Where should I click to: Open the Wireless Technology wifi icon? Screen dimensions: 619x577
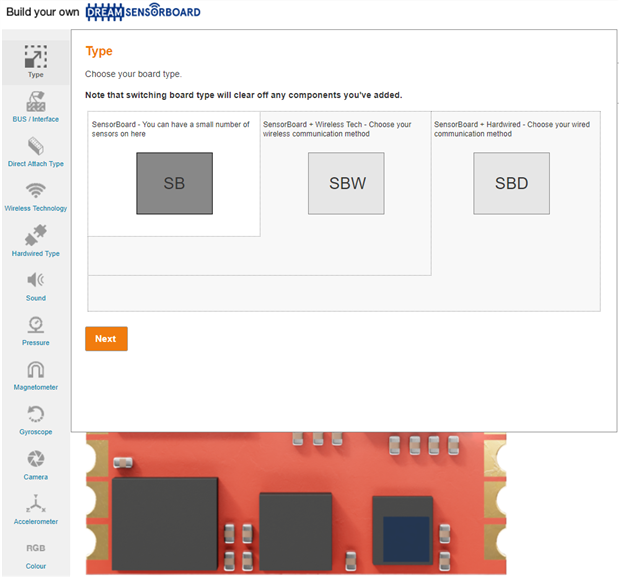pos(36,191)
